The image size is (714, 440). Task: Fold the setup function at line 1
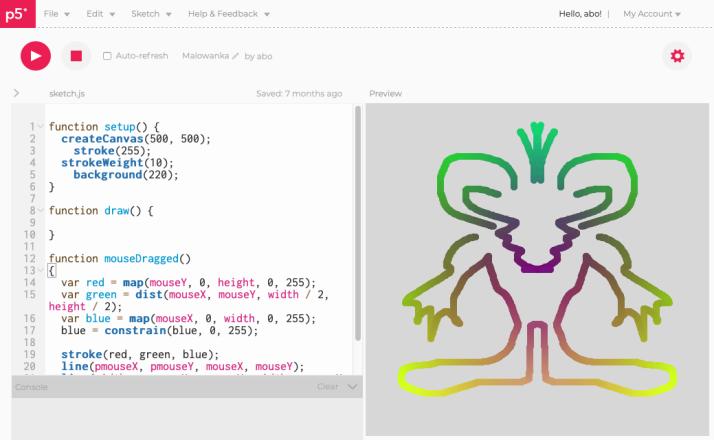tap(41, 126)
